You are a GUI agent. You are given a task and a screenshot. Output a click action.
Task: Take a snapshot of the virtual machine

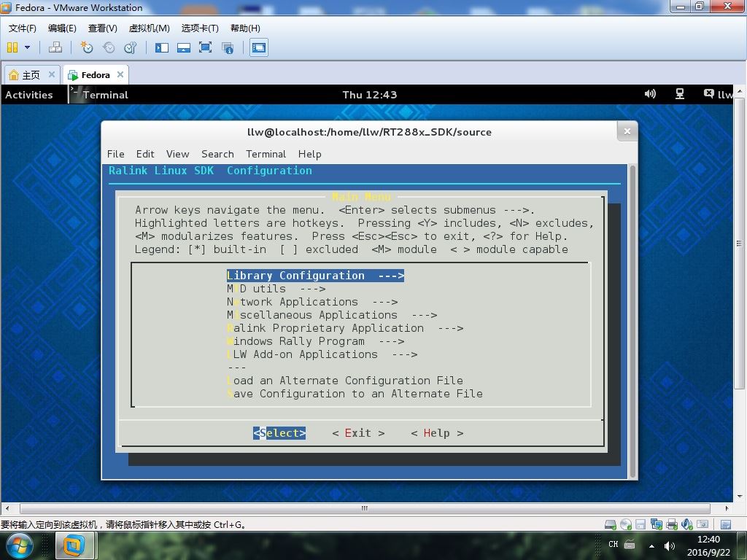[87, 47]
